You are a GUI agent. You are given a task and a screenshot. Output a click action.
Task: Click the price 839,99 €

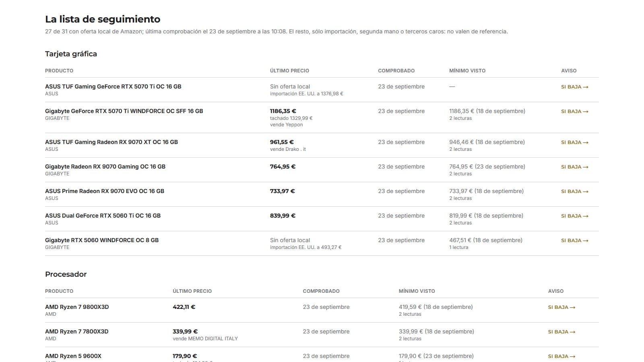[283, 216]
